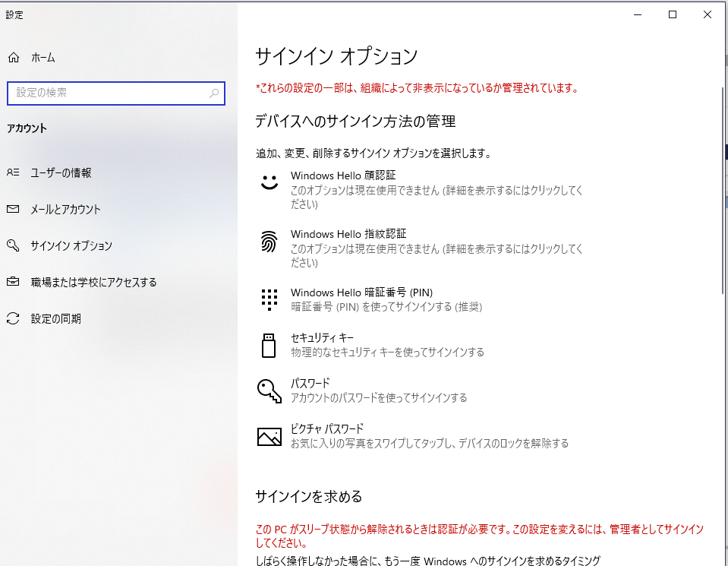Screen dimensions: 728x566
Task: Click the サインイン オプション key icon in sidebar
Action: [x=13, y=245]
